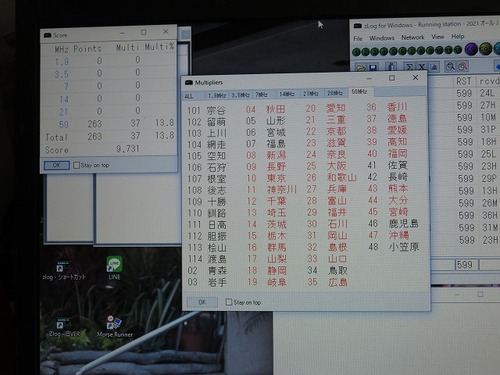Open the File menu in zLog

point(358,38)
